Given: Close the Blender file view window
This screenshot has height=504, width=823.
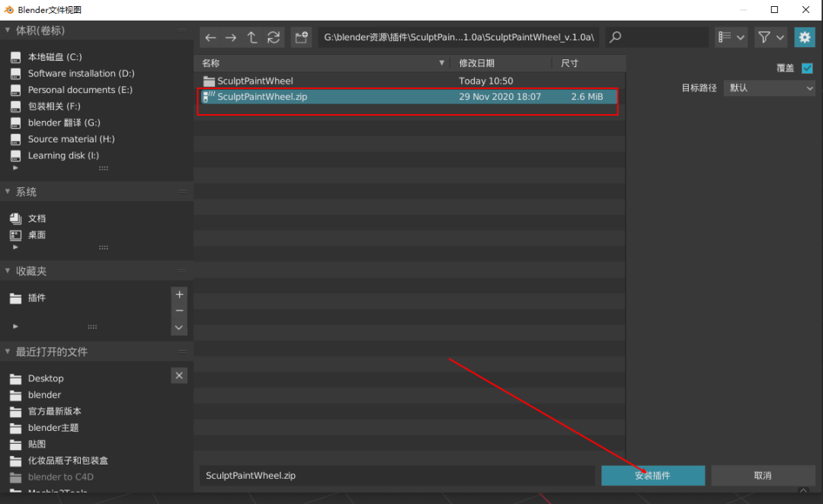Looking at the screenshot, I should [805, 10].
